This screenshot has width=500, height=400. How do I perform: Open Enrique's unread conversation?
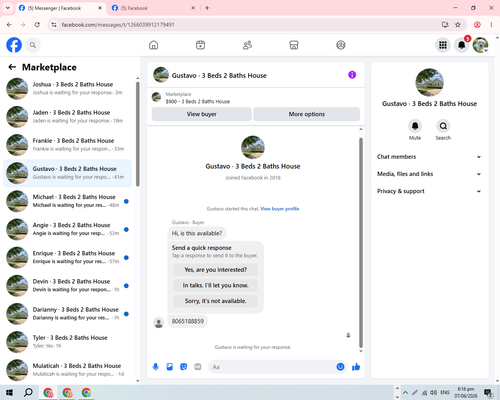click(67, 257)
